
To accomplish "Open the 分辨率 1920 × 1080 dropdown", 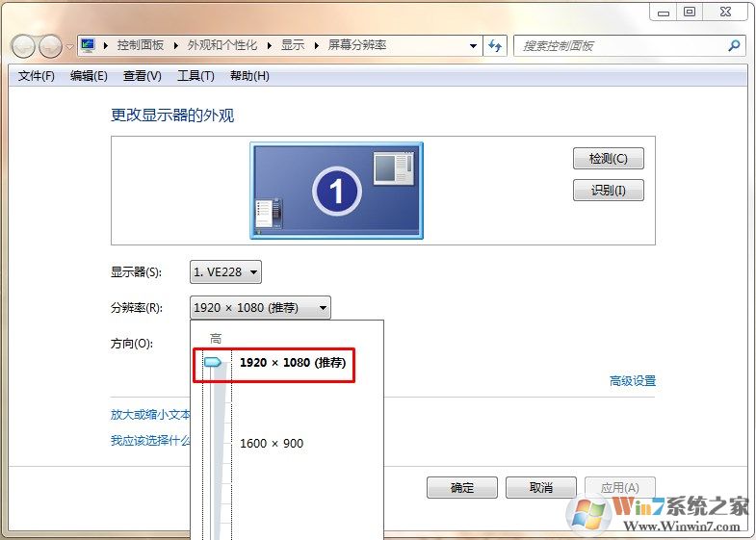I will (260, 308).
